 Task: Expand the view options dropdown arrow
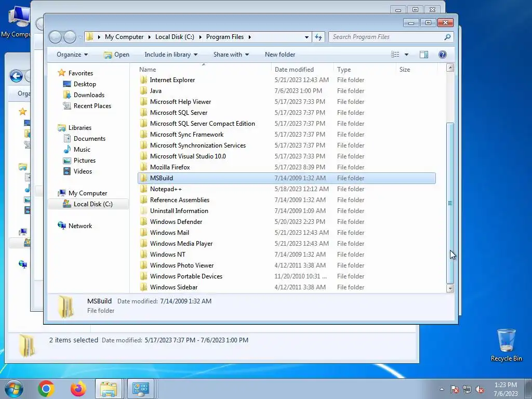pos(406,55)
